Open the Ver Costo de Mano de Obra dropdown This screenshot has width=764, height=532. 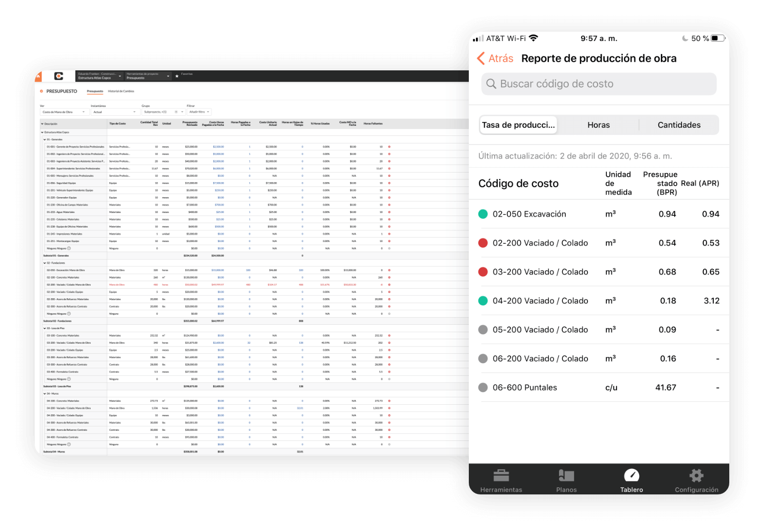pyautogui.click(x=64, y=112)
